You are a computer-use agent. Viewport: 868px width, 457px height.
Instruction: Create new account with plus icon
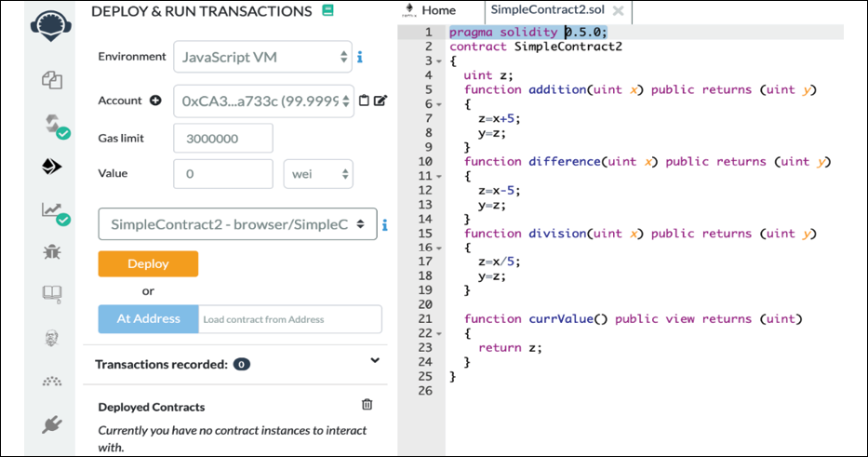coord(155,101)
